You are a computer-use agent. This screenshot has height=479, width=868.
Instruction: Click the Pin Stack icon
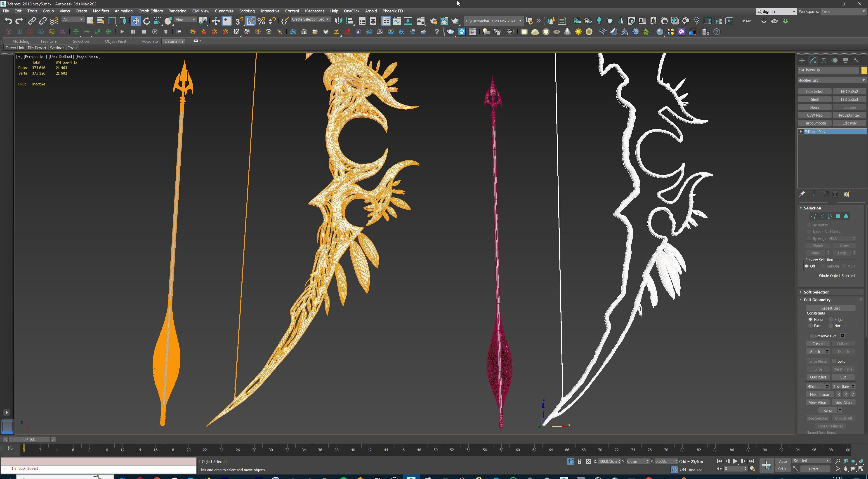(x=802, y=194)
